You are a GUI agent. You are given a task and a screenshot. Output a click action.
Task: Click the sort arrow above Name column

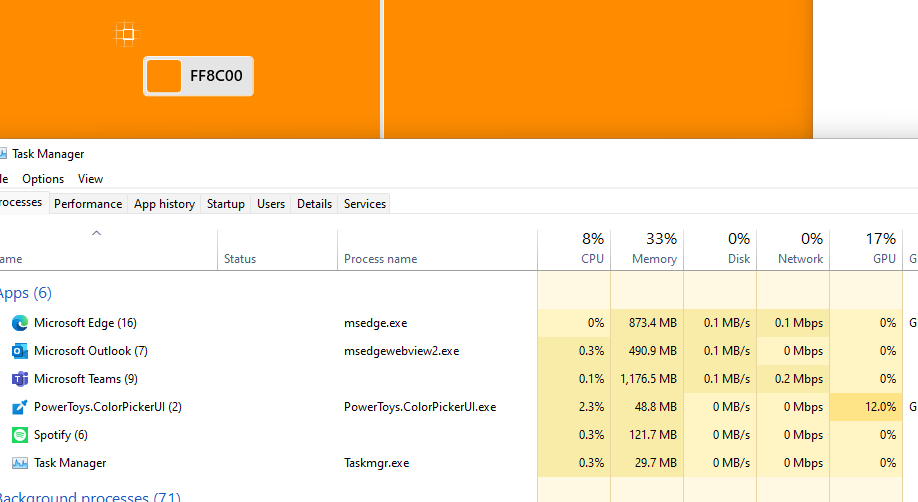pos(97,233)
